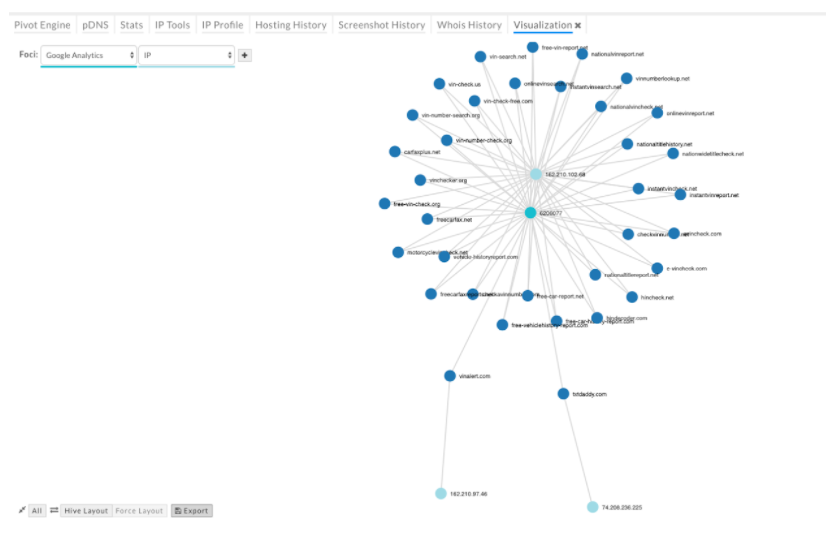This screenshot has height=554, width=826.
Task: Open the Pivot Engine tab
Action: point(42,25)
